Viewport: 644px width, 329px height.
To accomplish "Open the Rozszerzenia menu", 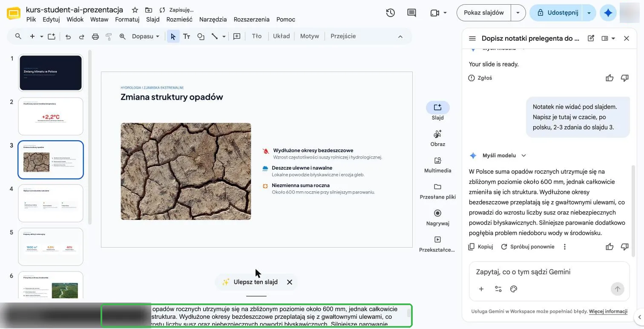I will point(252,19).
